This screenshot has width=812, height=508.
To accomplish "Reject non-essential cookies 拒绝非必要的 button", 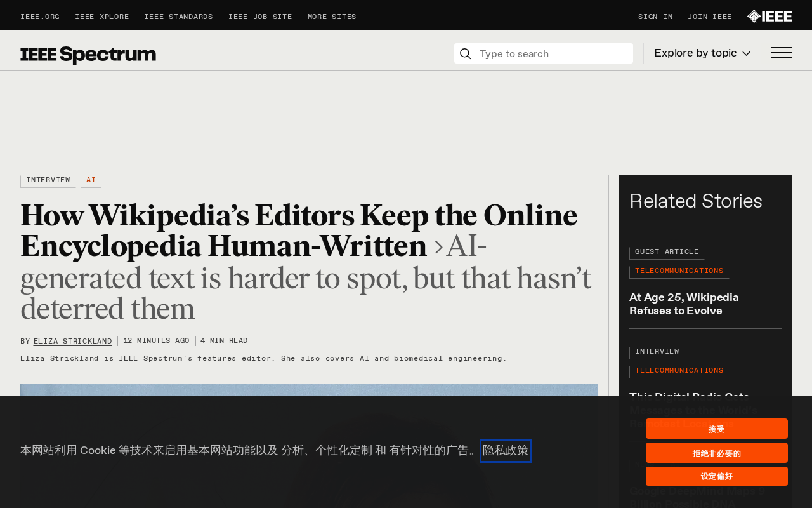I will [x=717, y=453].
